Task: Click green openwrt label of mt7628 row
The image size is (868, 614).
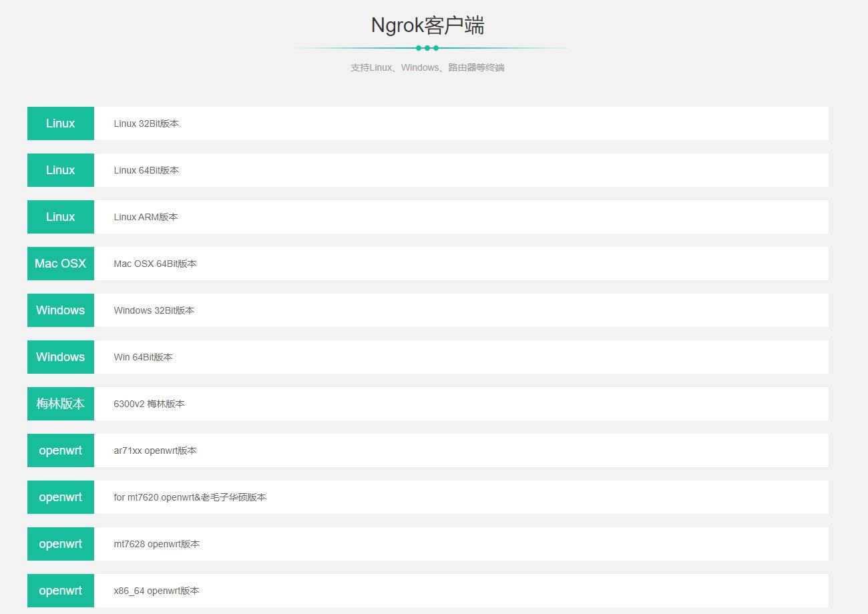Action: point(61,544)
